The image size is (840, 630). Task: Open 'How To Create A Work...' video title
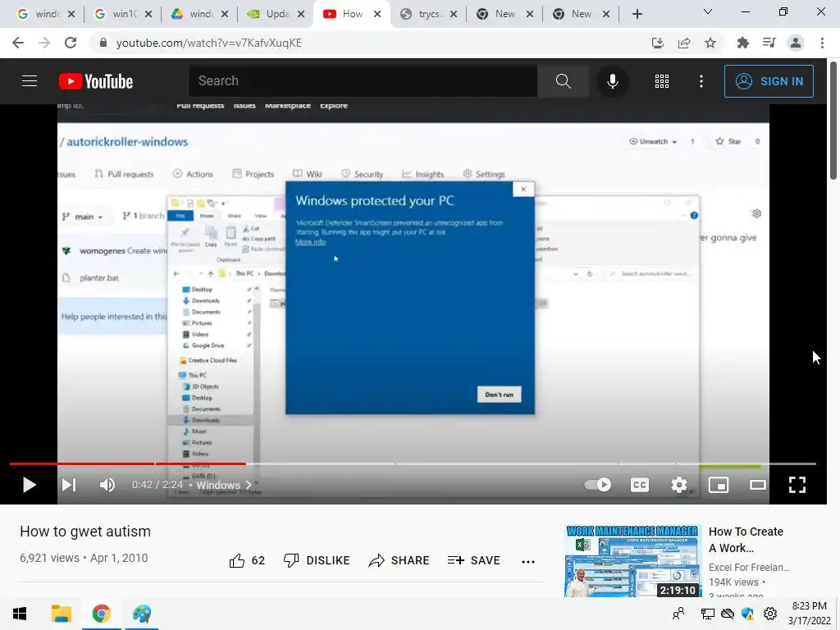coord(746,540)
